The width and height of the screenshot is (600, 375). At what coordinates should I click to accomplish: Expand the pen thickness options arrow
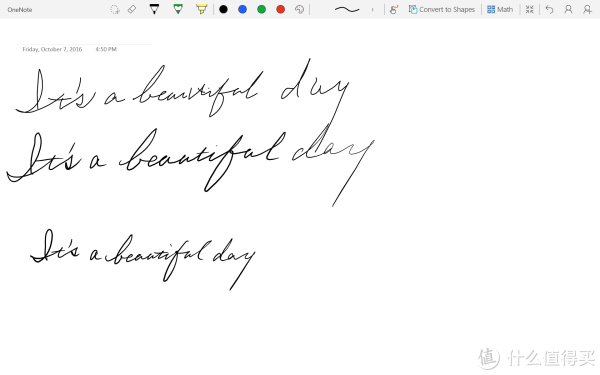pyautogui.click(x=372, y=10)
